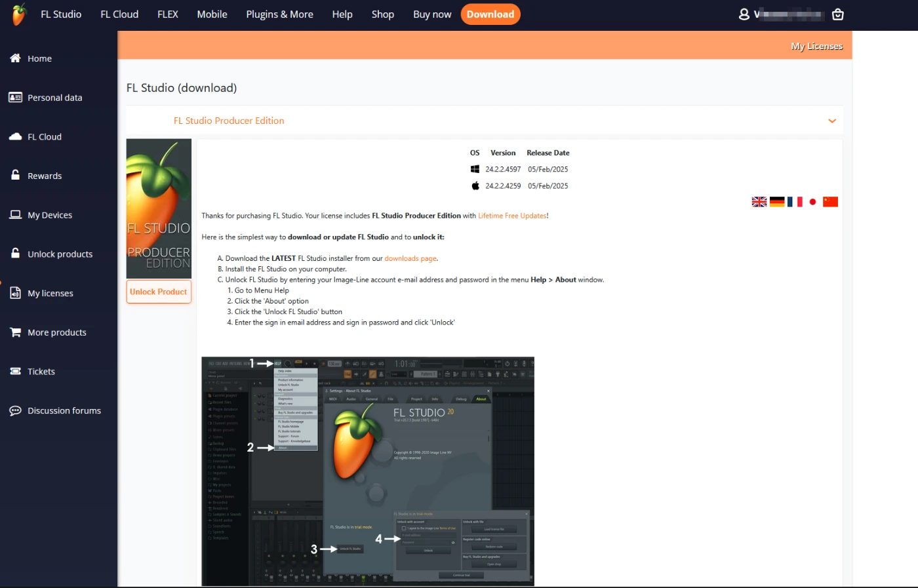918x588 pixels.
Task: Switch language with the German flag
Action: [x=777, y=202]
